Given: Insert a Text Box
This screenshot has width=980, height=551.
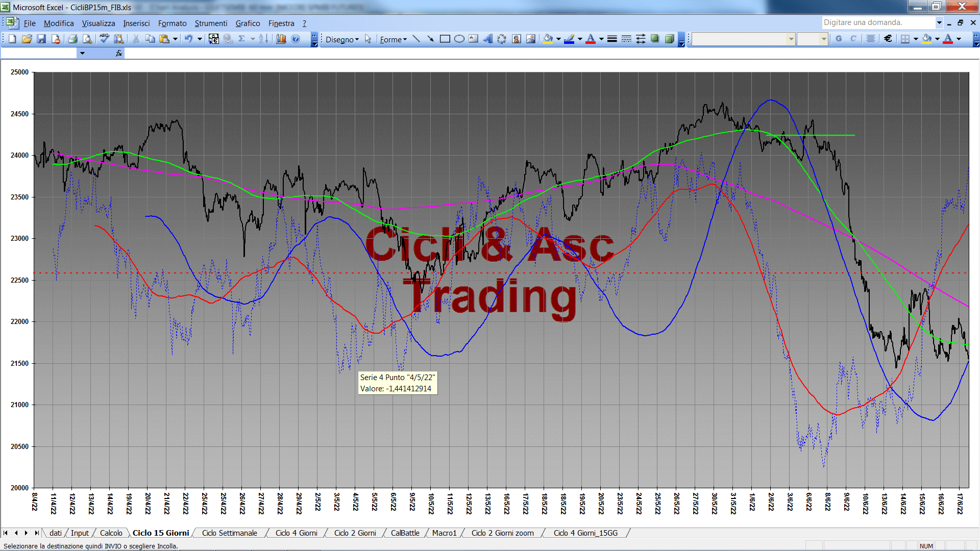Looking at the screenshot, I should point(473,39).
